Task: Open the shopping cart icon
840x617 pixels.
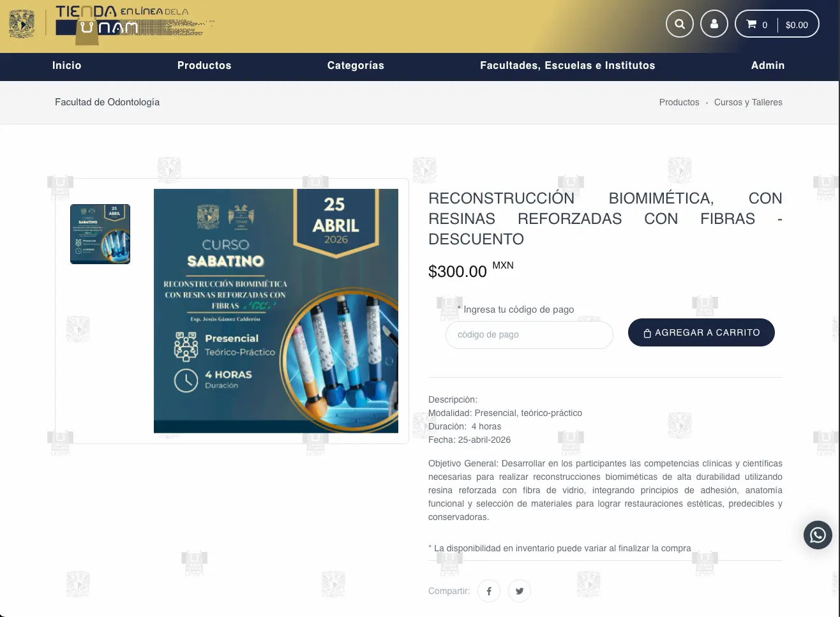Action: click(751, 24)
